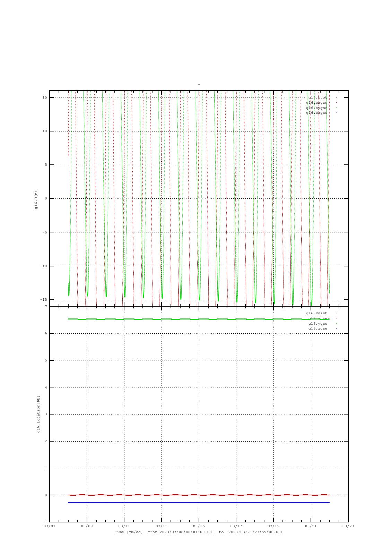Click the 03/23 date tick label
392x555 pixels.
click(348, 526)
